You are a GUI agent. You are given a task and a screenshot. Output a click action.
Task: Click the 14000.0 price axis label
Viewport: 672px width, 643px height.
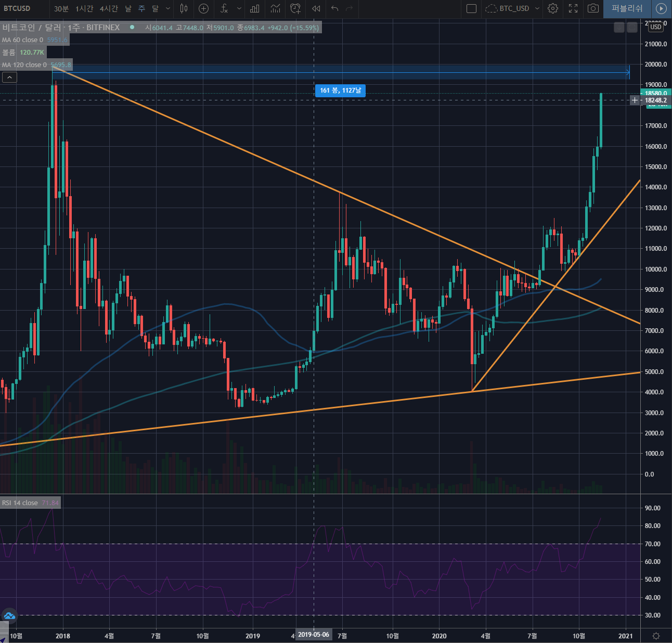[x=656, y=187]
